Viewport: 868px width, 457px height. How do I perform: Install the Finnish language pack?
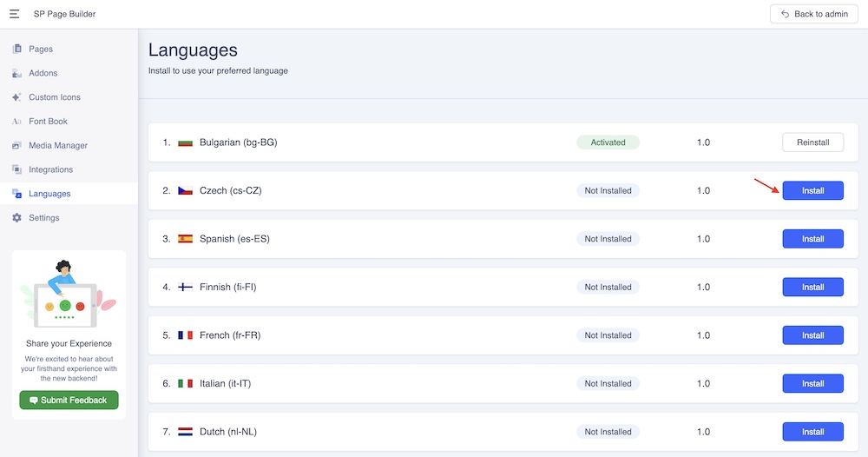coord(812,287)
